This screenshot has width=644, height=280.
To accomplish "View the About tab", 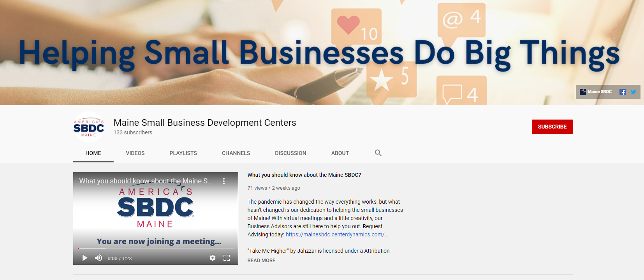I will click(x=340, y=153).
